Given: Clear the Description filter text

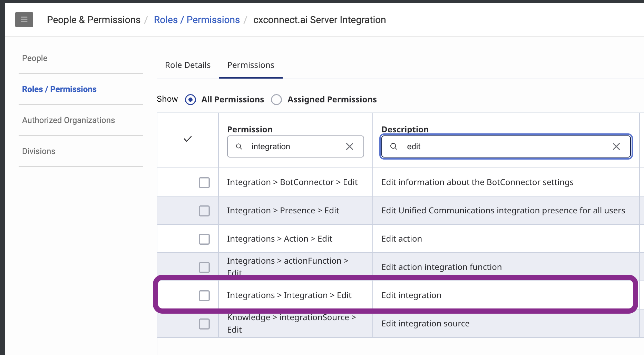Looking at the screenshot, I should pos(616,146).
